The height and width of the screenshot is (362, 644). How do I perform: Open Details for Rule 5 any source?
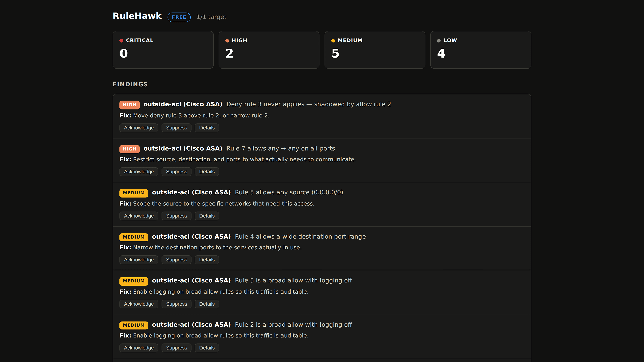coord(207,216)
